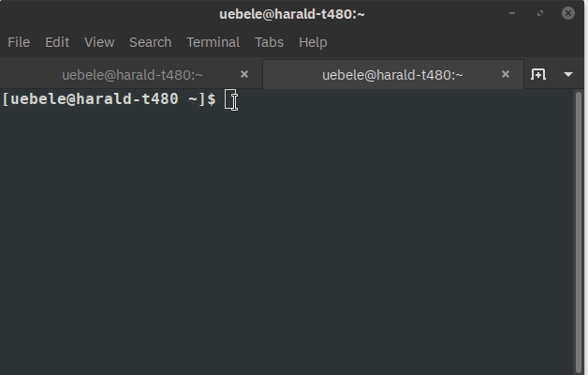The image size is (588, 375).
Task: Open the Terminal menu
Action: click(213, 42)
